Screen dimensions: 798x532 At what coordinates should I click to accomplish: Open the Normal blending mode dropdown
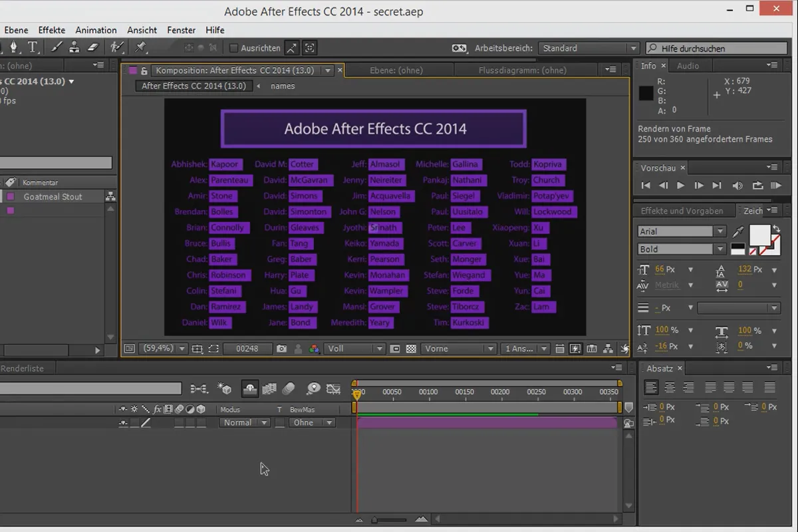pos(244,423)
